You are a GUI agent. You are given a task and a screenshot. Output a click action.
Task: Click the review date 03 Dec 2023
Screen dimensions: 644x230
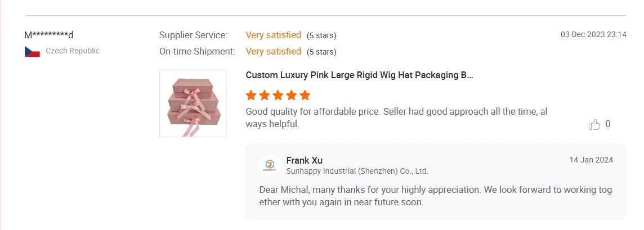pyautogui.click(x=593, y=34)
